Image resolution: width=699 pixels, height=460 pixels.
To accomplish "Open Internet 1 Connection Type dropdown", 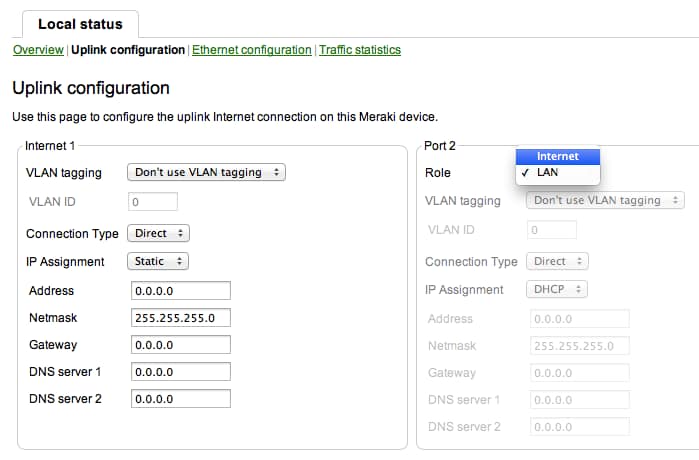I will click(x=158, y=233).
